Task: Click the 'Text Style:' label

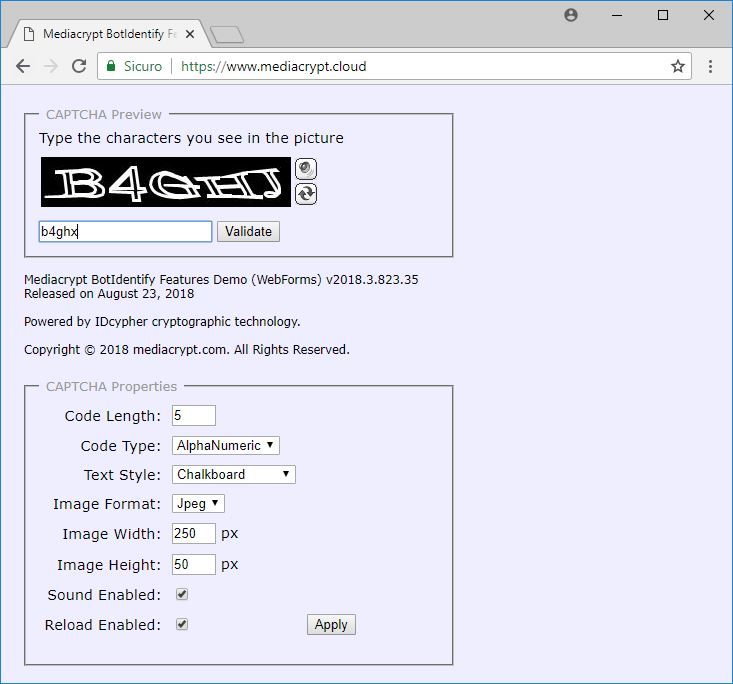Action: click(x=122, y=475)
